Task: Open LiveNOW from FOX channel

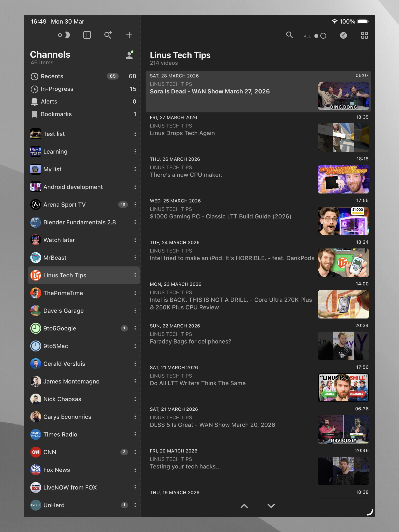Action: pyautogui.click(x=84, y=488)
